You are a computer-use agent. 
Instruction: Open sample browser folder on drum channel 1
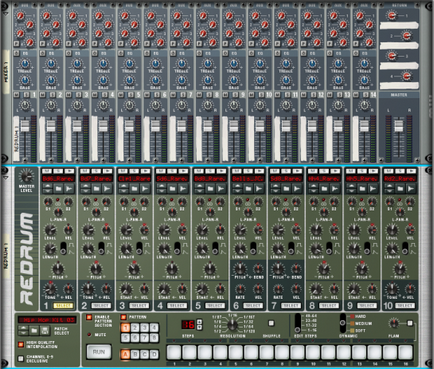click(x=59, y=189)
